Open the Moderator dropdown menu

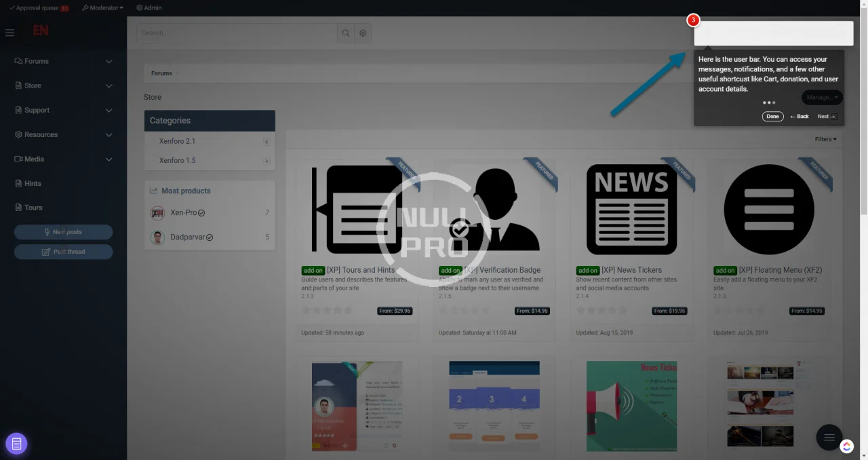pyautogui.click(x=102, y=8)
